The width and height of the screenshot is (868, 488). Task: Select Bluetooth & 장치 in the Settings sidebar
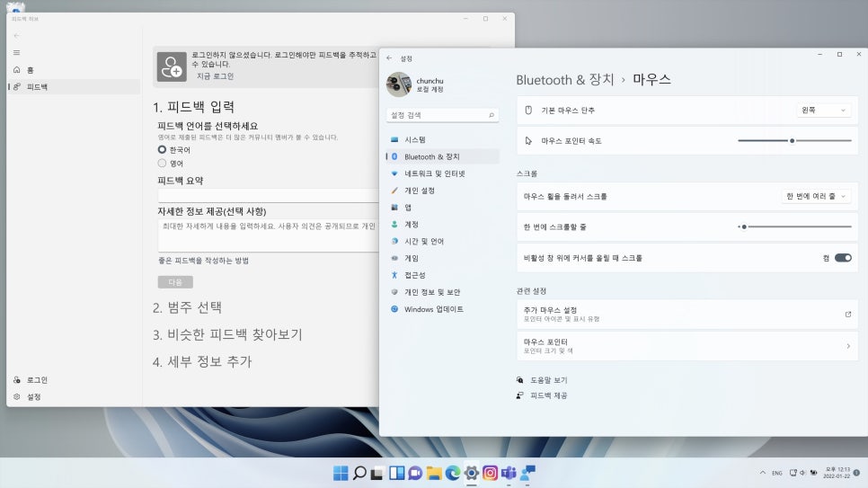coord(442,156)
